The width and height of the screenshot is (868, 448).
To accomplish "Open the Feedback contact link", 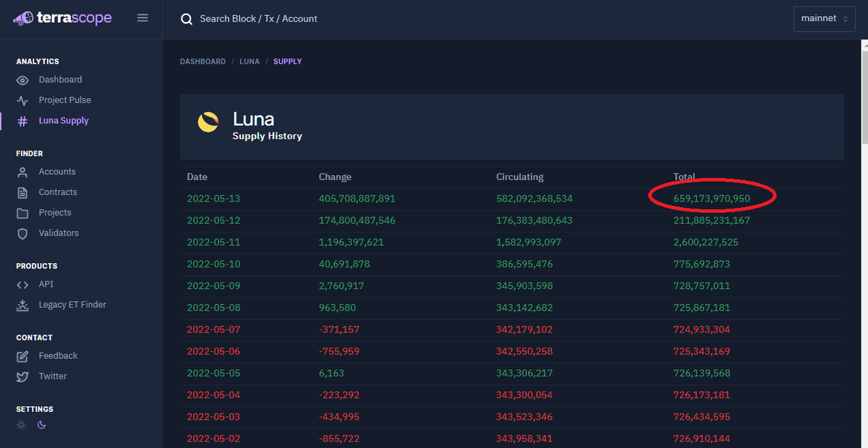I will 58,356.
